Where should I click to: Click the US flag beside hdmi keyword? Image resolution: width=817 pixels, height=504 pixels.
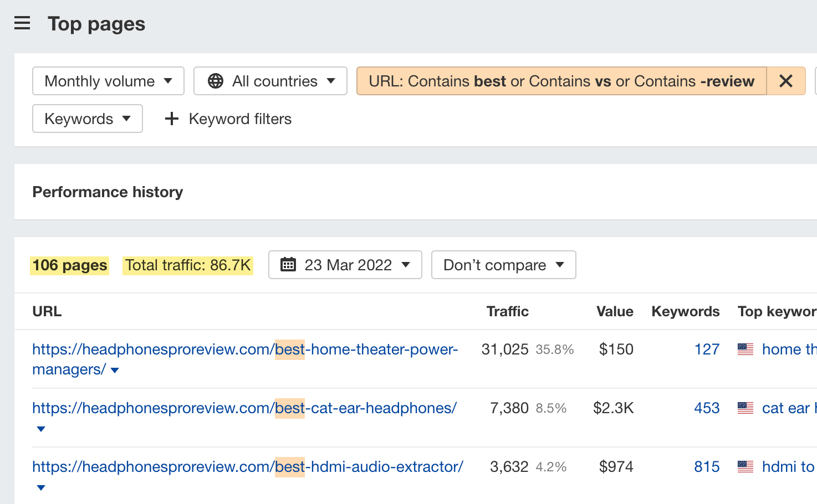745,466
